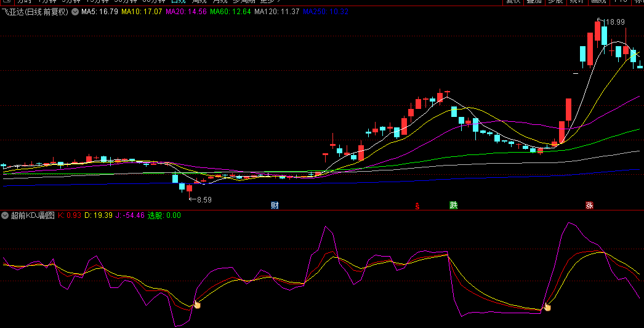Click the green 选股: 0.00 value
Screen dimensions: 644x328
pyautogui.click(x=164, y=215)
